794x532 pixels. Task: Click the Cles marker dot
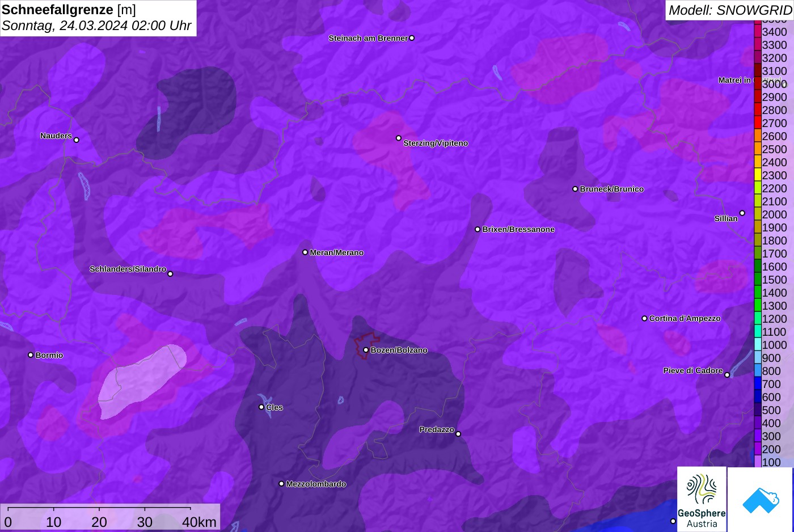[x=261, y=407]
